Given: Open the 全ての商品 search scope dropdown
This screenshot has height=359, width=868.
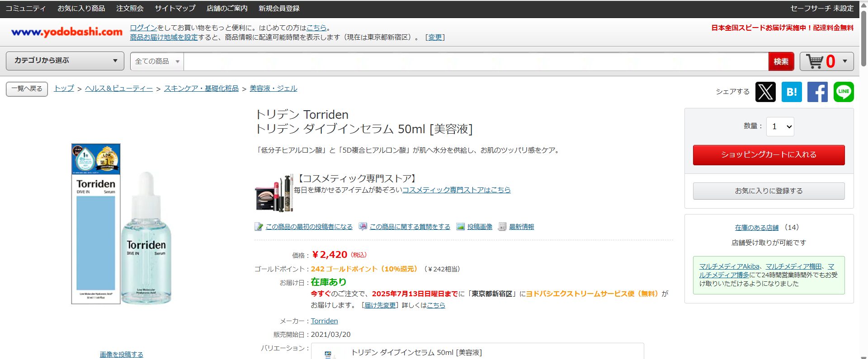Looking at the screenshot, I should point(157,61).
